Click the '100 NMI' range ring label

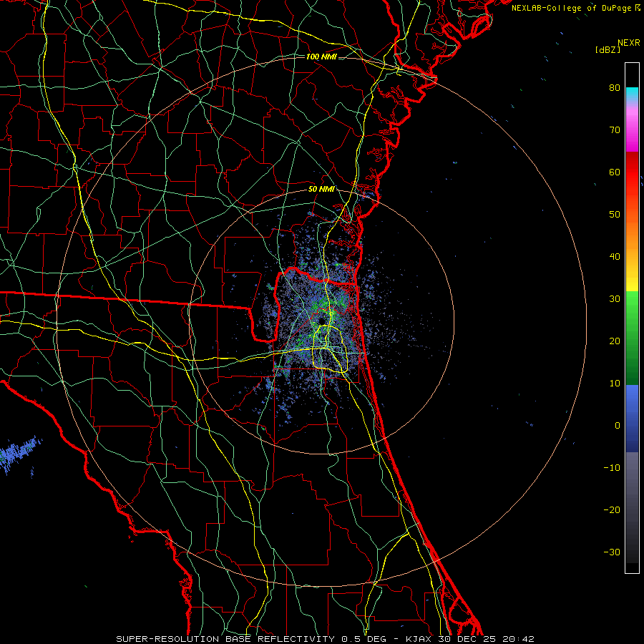pos(321,57)
